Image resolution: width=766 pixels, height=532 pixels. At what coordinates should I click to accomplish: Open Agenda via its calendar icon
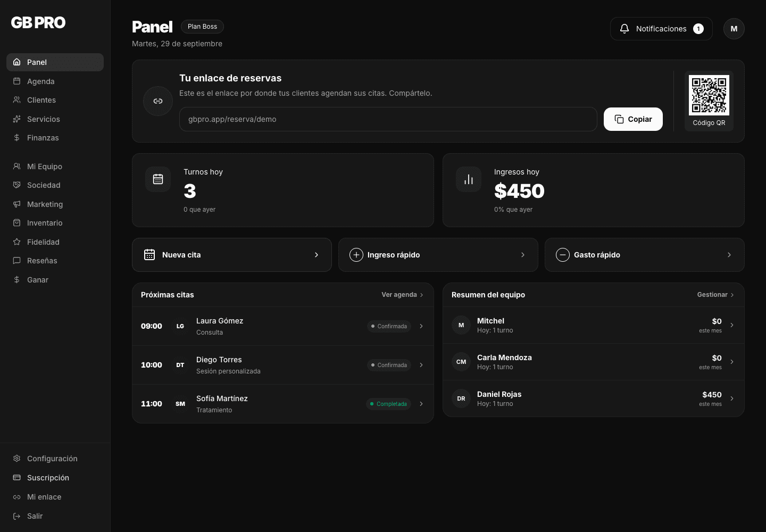pos(16,81)
